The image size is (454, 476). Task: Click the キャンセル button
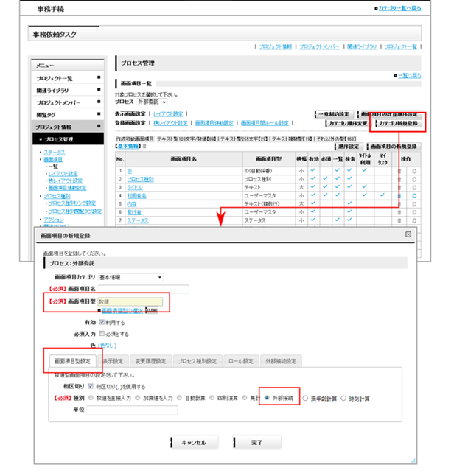(x=194, y=442)
